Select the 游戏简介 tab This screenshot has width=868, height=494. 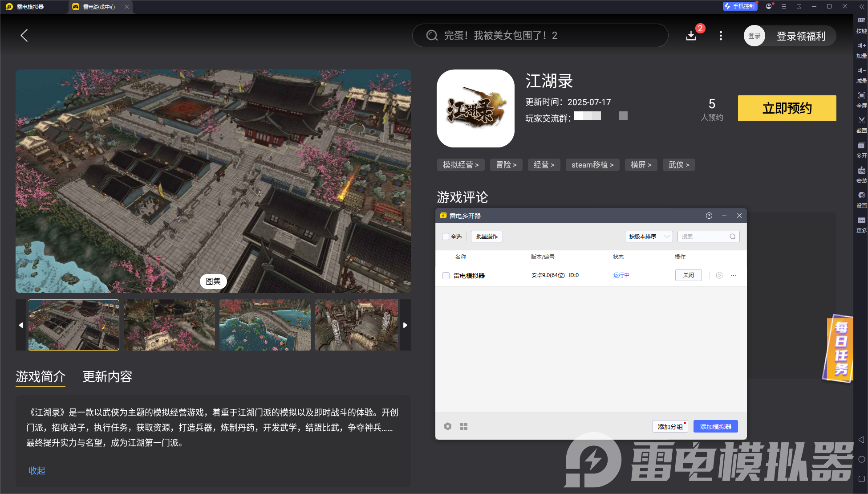coord(40,377)
